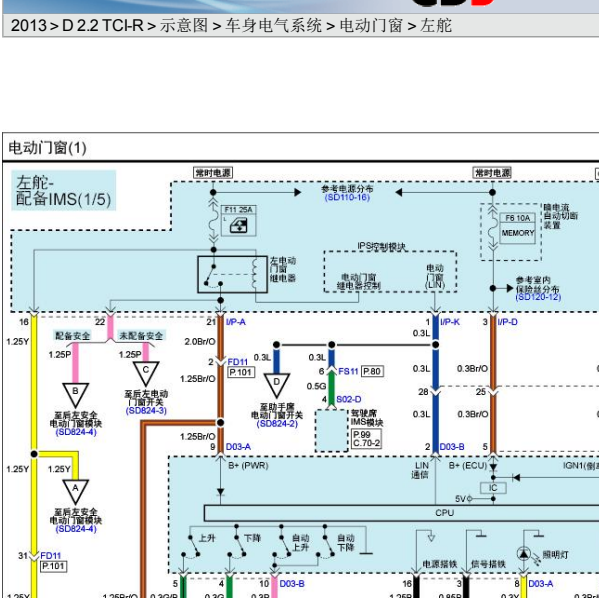Image resolution: width=599 pixels, height=598 pixels.
Task: Click the F11 25A fuse label
Action: pos(238,210)
